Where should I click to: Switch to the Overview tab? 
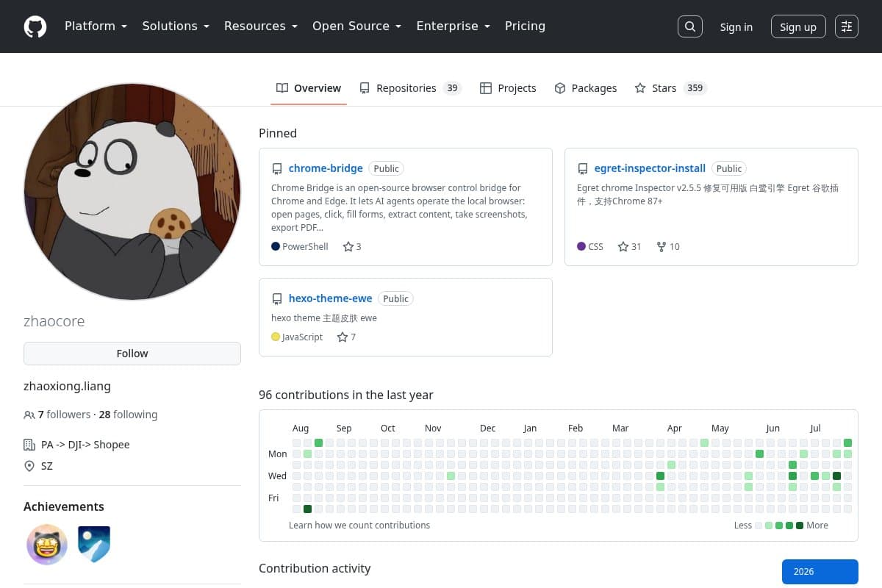pos(309,88)
